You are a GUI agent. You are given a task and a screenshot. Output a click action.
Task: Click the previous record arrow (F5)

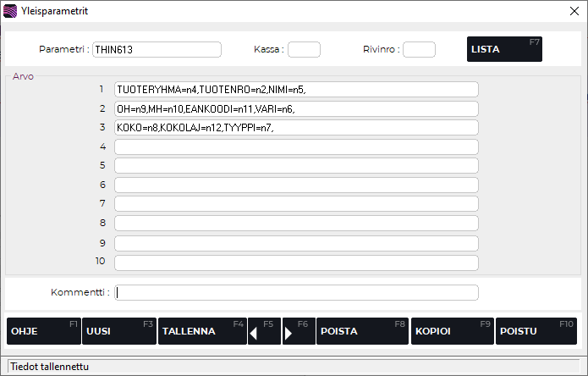(263, 332)
